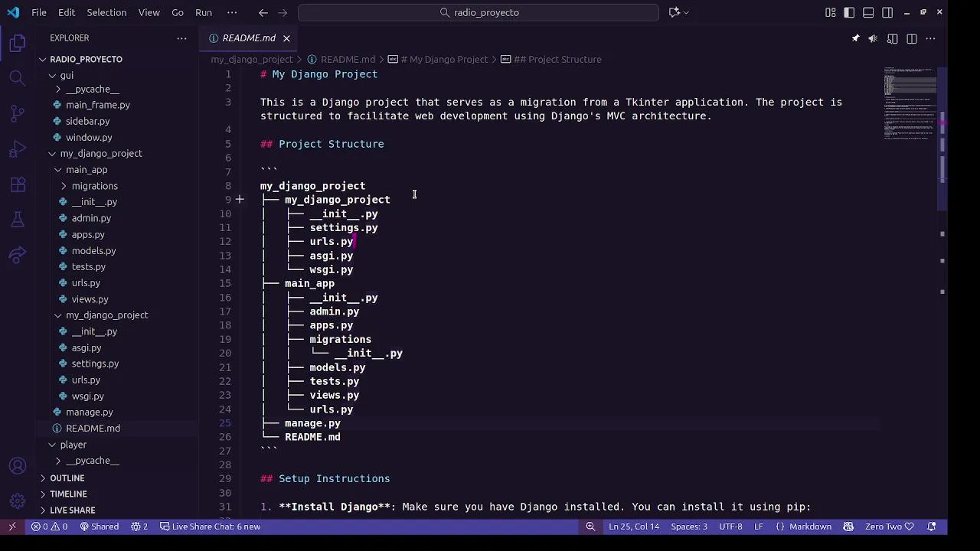Image resolution: width=980 pixels, height=551 pixels.
Task: Go forward with the right arrow
Action: point(283,12)
